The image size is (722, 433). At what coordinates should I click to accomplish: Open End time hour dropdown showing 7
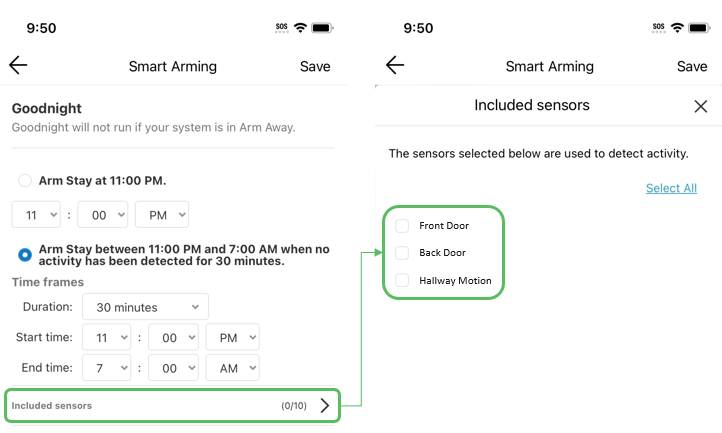click(106, 368)
